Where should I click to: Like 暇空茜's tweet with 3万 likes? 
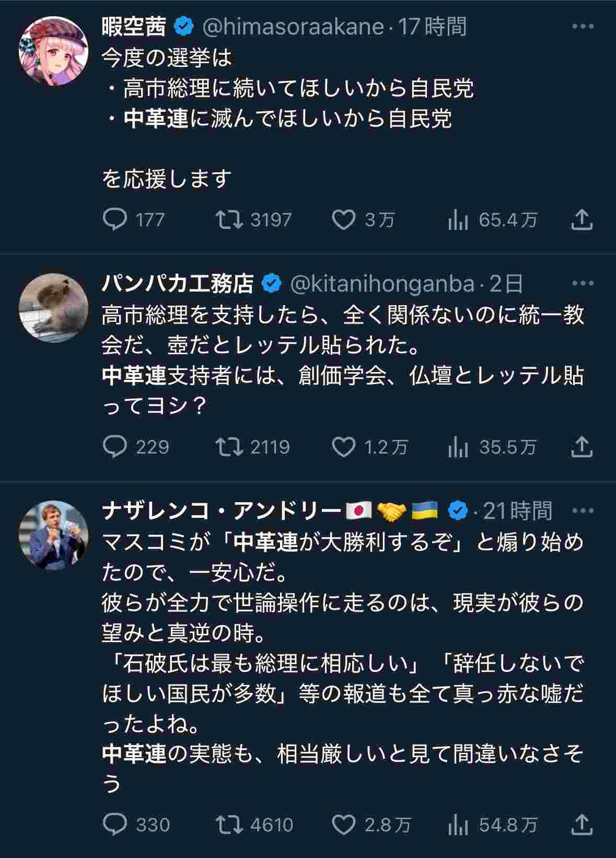344,220
